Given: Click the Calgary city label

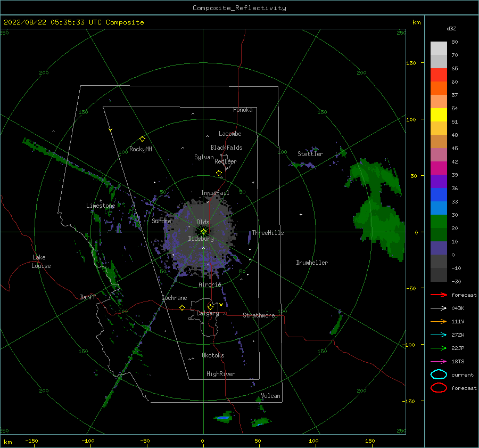Looking at the screenshot, I should pos(208,313).
